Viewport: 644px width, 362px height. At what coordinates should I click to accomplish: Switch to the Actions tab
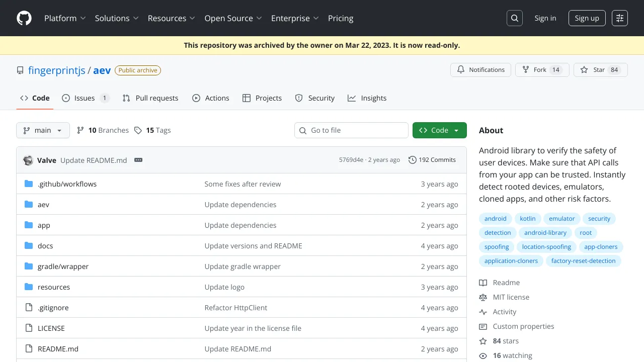211,98
